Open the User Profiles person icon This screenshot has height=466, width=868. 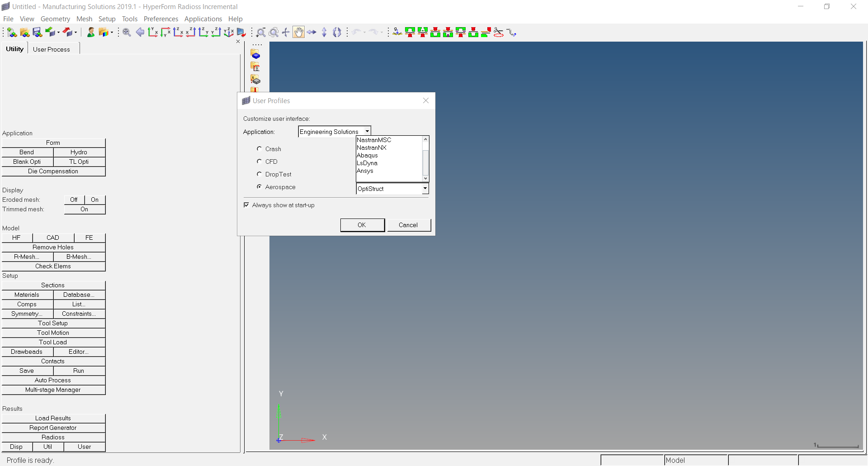pos(91,32)
